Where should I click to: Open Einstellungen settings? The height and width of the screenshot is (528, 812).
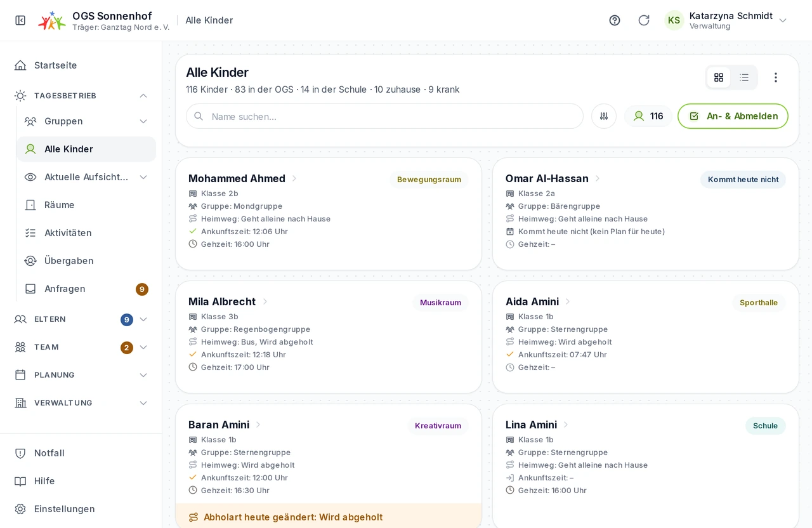point(81,509)
